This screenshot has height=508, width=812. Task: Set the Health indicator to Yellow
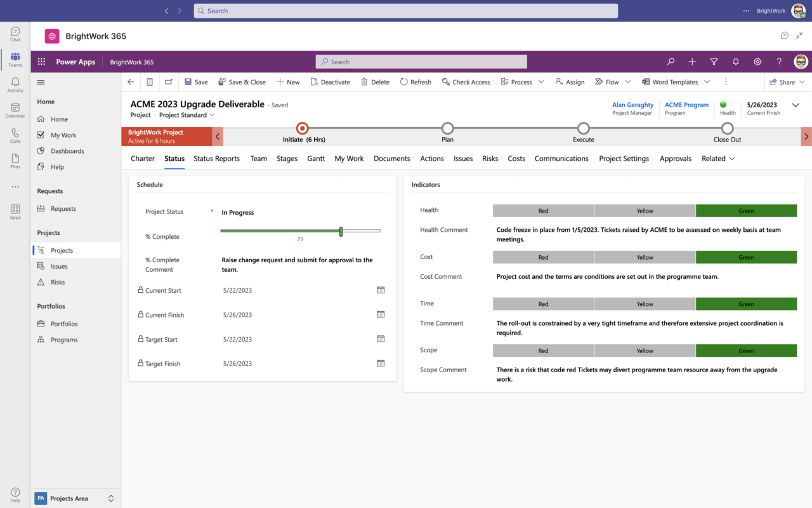tap(645, 210)
